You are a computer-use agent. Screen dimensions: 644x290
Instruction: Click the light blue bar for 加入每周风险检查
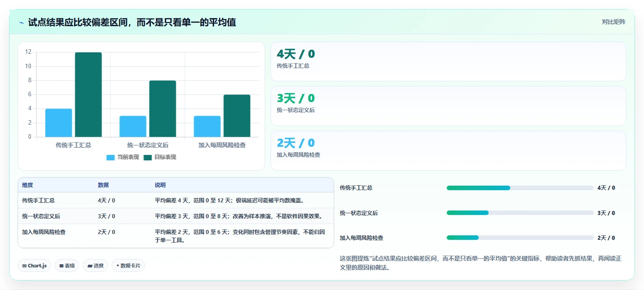tap(207, 126)
